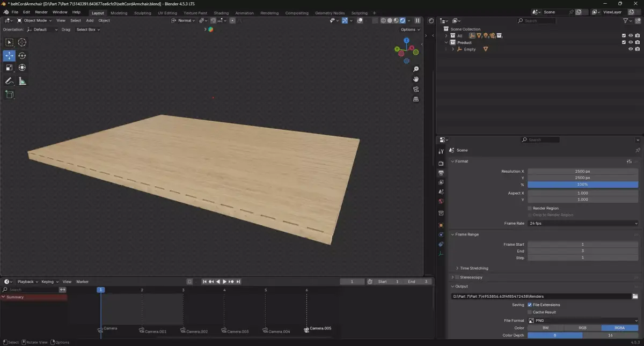This screenshot has height=346, width=644.
Task: Enable the Render Region checkbox
Action: (x=530, y=208)
